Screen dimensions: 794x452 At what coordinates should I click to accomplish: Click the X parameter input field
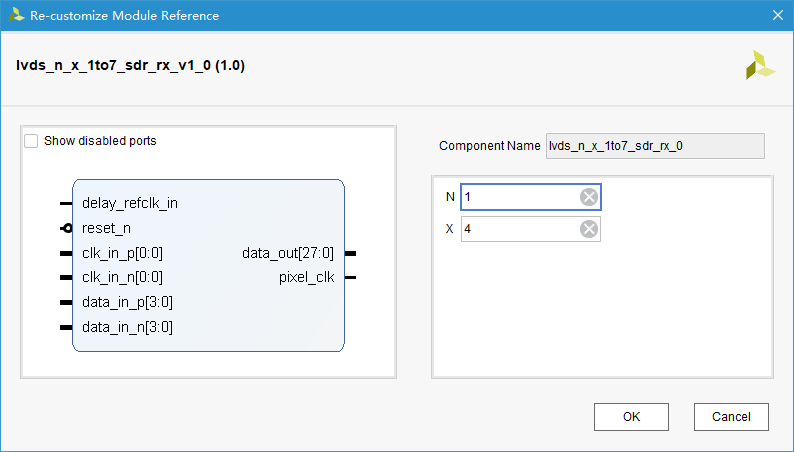coord(520,230)
